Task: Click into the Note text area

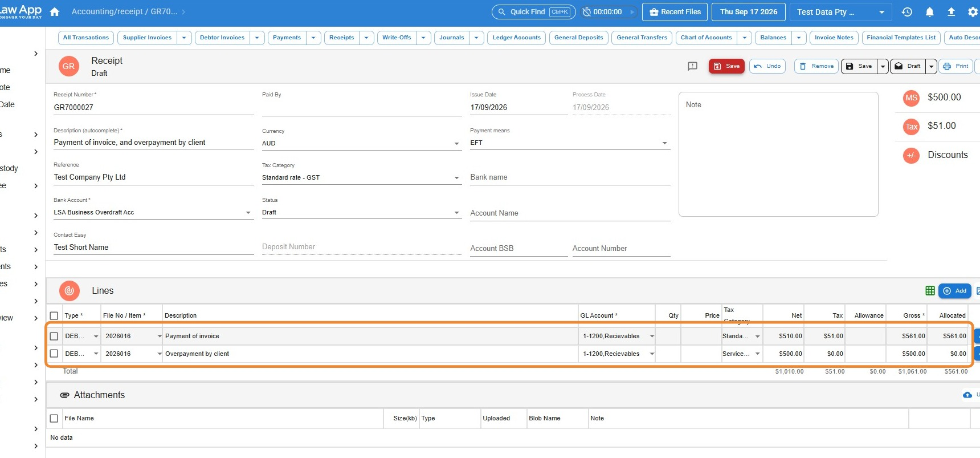Action: coord(778,155)
